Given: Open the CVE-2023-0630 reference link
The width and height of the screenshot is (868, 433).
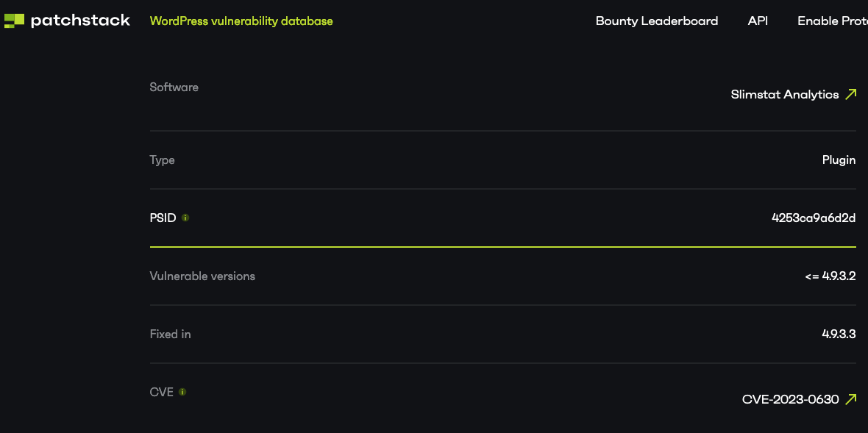Looking at the screenshot, I should (x=791, y=399).
